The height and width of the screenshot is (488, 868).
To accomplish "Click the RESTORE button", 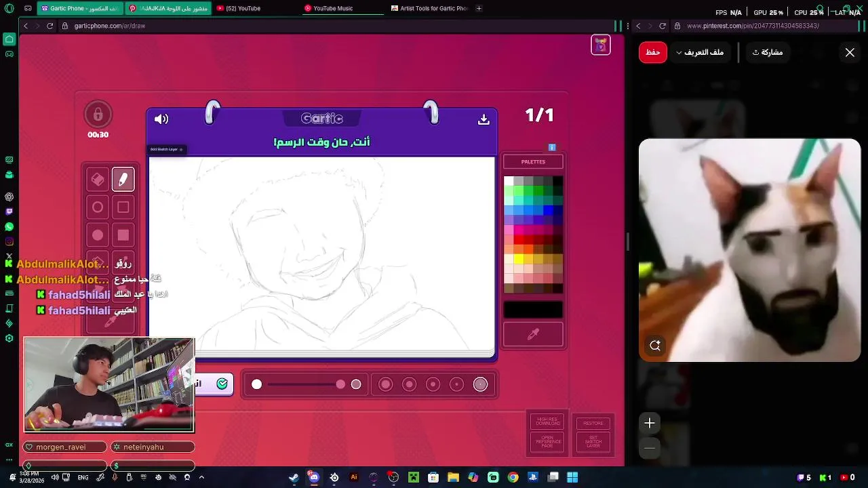I will coord(593,423).
